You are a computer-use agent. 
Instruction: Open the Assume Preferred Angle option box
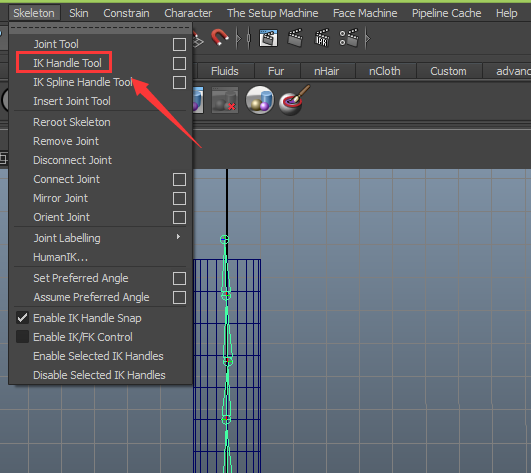(x=179, y=297)
